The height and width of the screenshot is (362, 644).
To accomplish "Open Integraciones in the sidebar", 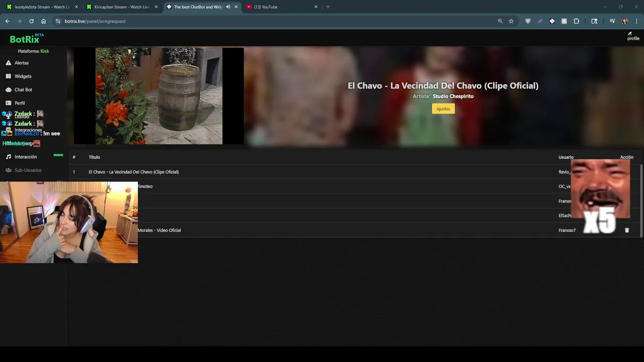I will (x=28, y=130).
